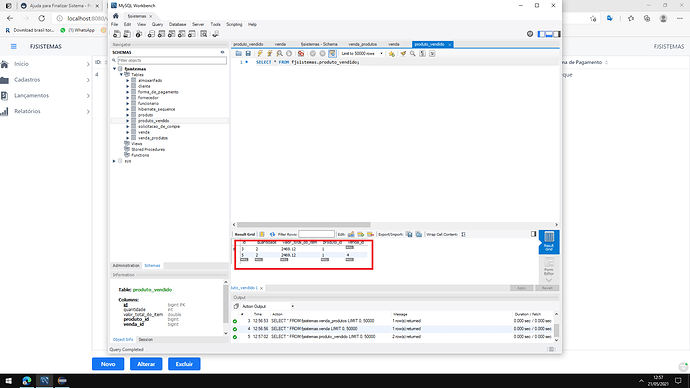Click the Beautify query broom icon
Screen dimensions: 690x388
403,54
